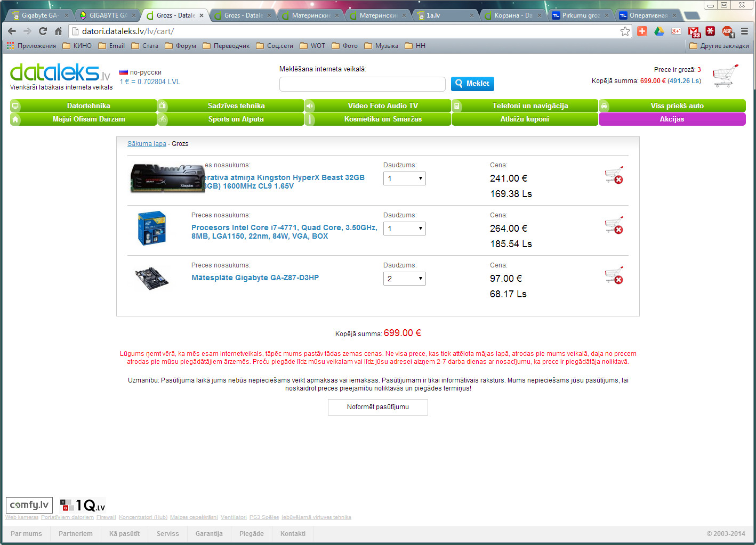Switch language via the Russian flag
This screenshot has height=545, width=756.
click(123, 72)
